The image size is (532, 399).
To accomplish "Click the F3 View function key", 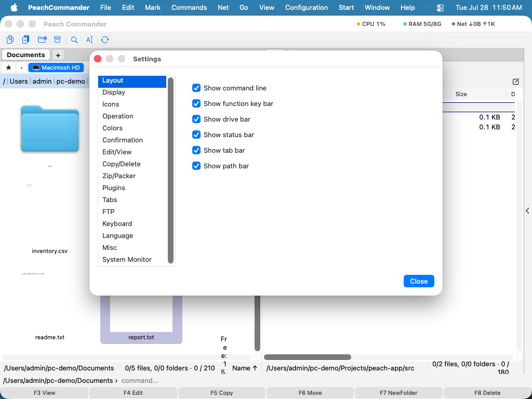I will point(45,393).
